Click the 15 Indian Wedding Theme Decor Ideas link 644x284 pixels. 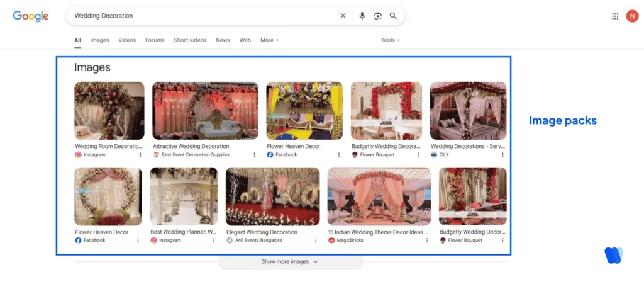pos(378,232)
